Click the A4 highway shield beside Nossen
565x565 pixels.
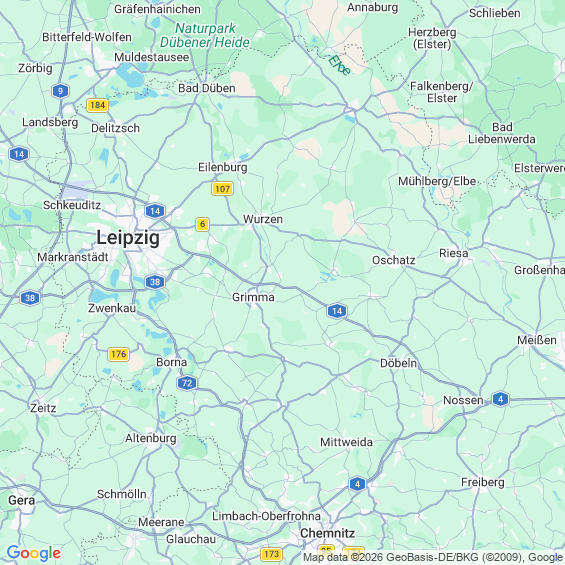click(500, 399)
